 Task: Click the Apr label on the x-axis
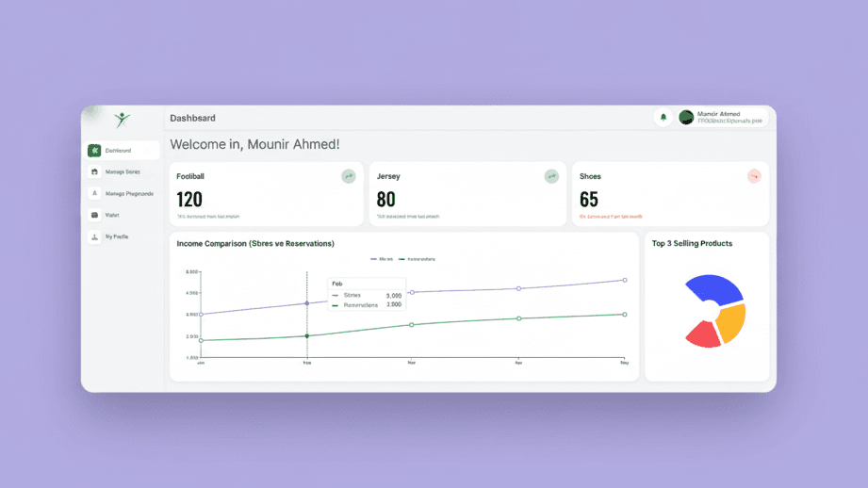click(x=518, y=363)
